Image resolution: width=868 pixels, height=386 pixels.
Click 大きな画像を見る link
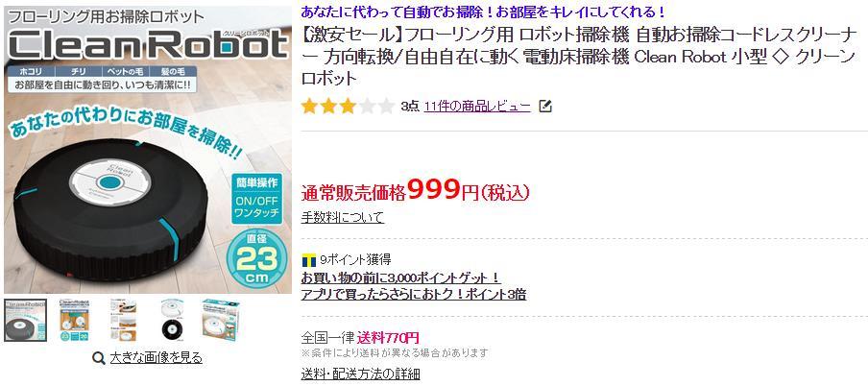pos(157,358)
